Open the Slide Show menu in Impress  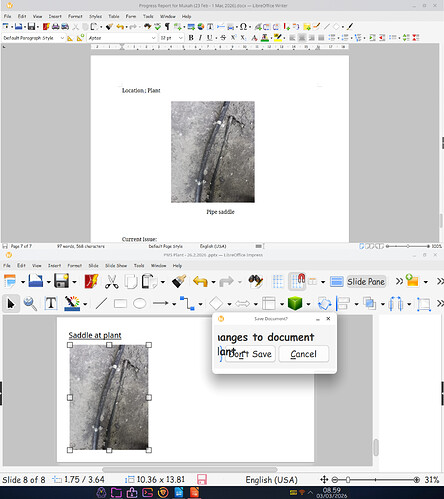116,266
